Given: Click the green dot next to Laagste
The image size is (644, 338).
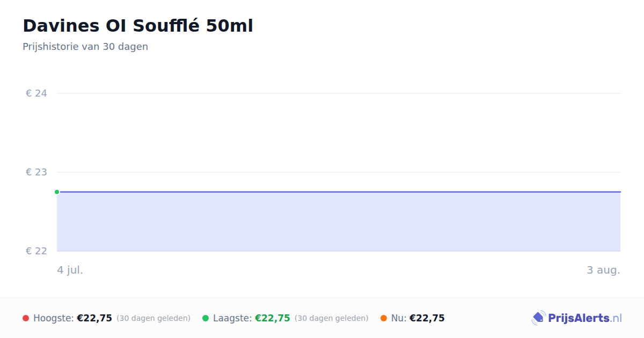Looking at the screenshot, I should (x=206, y=318).
